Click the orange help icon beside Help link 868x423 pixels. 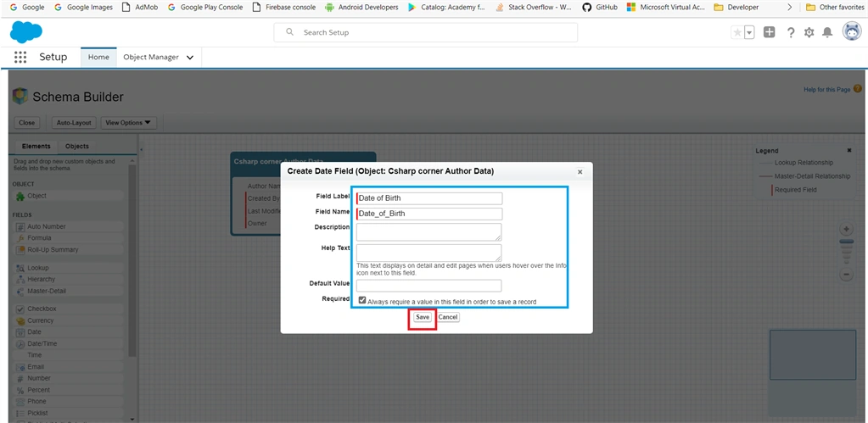pyautogui.click(x=858, y=89)
